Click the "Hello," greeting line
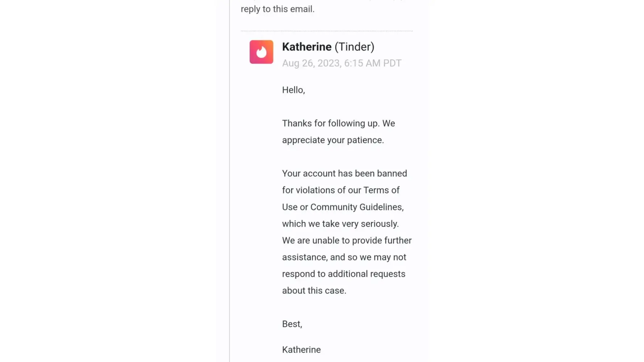644x362 pixels. (293, 90)
